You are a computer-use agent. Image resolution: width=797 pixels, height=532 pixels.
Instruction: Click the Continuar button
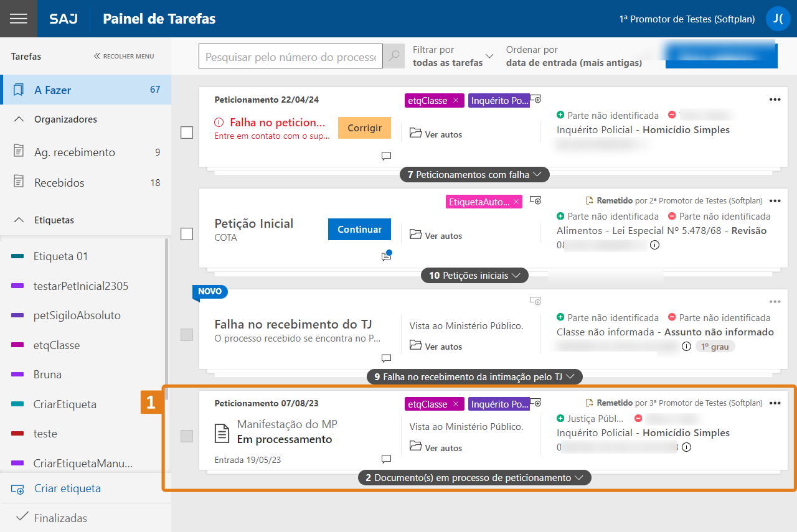pyautogui.click(x=359, y=230)
